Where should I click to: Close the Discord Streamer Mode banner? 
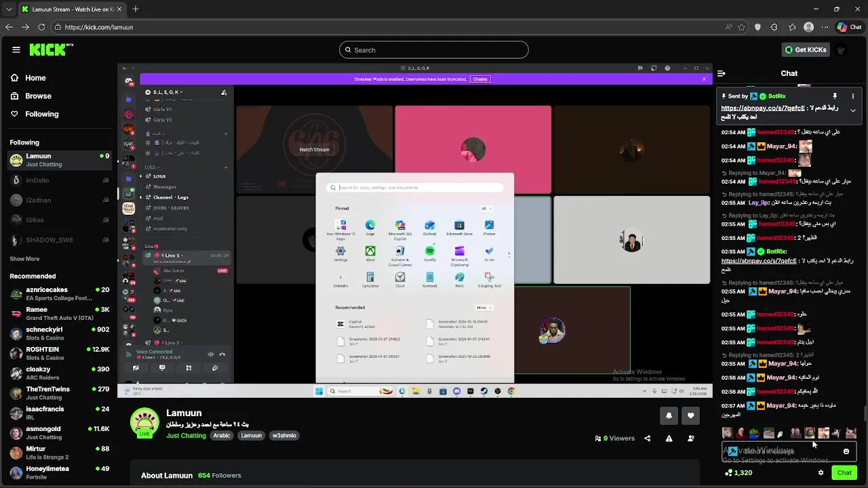[x=704, y=79]
